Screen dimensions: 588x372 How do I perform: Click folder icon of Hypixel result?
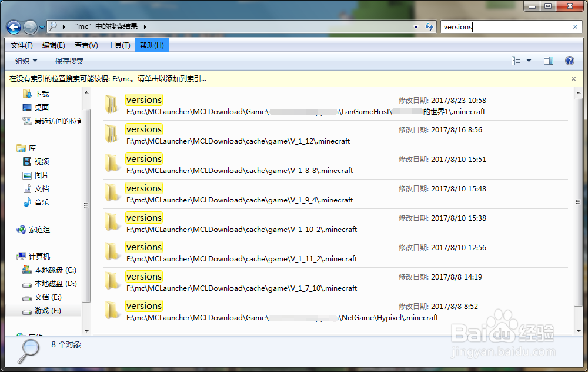click(x=111, y=311)
